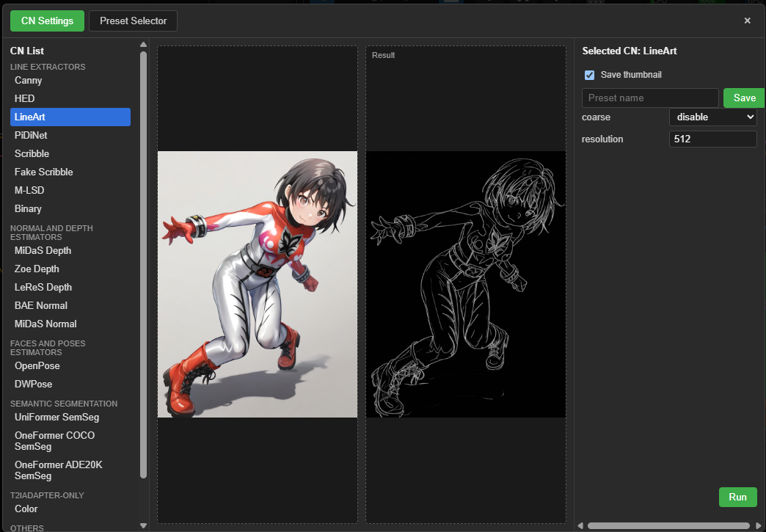Click the T2IADAPTER-ONLY heading

[x=48, y=495]
